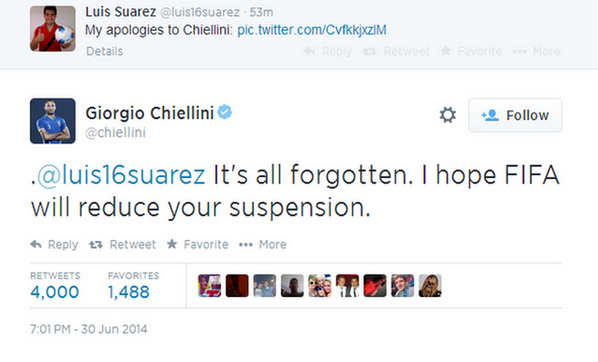This screenshot has width=598, height=362.
Task: Click the reply arrow icon under Chiellini's tweet
Action: 36,245
